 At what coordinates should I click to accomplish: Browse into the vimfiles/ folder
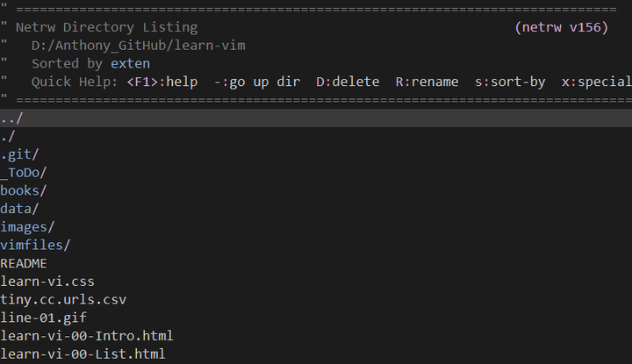pos(35,246)
